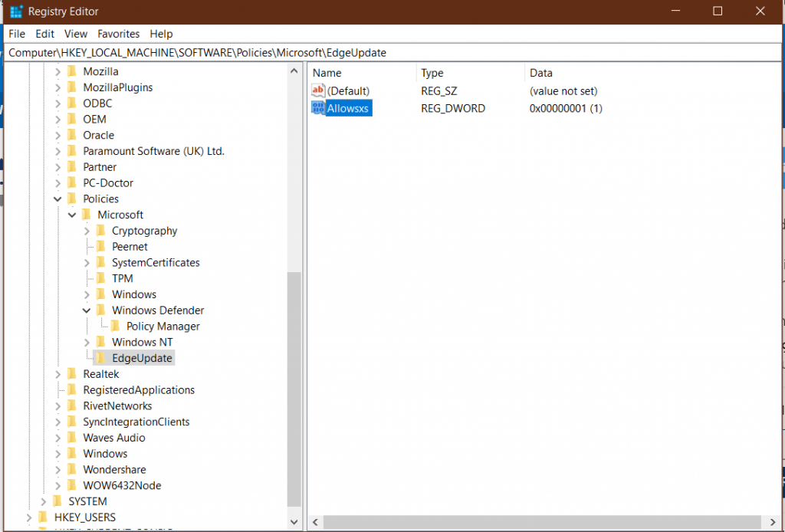Expand the WOW6432Node key
The image size is (785, 532).
[57, 485]
